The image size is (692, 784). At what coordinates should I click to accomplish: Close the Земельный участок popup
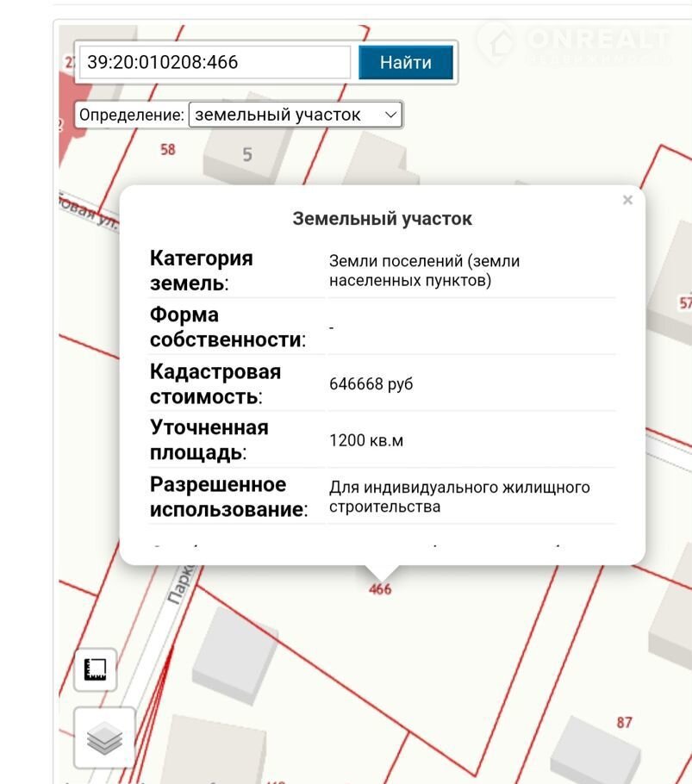[627, 200]
